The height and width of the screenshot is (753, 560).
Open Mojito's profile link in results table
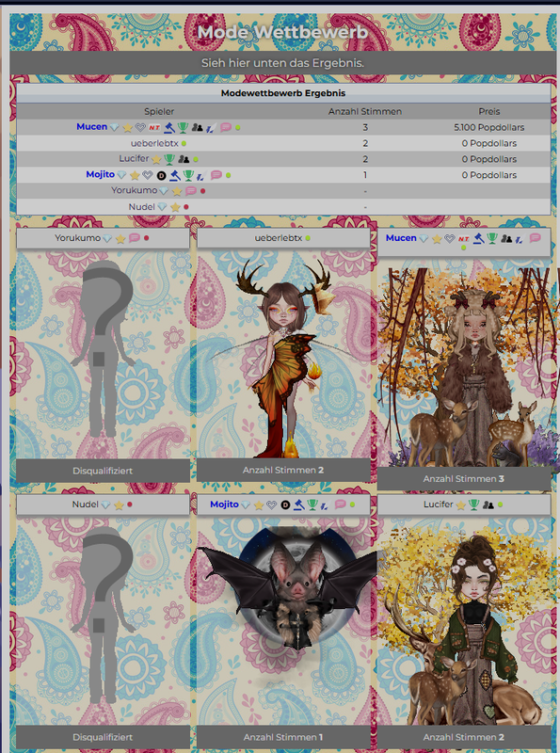tap(101, 174)
